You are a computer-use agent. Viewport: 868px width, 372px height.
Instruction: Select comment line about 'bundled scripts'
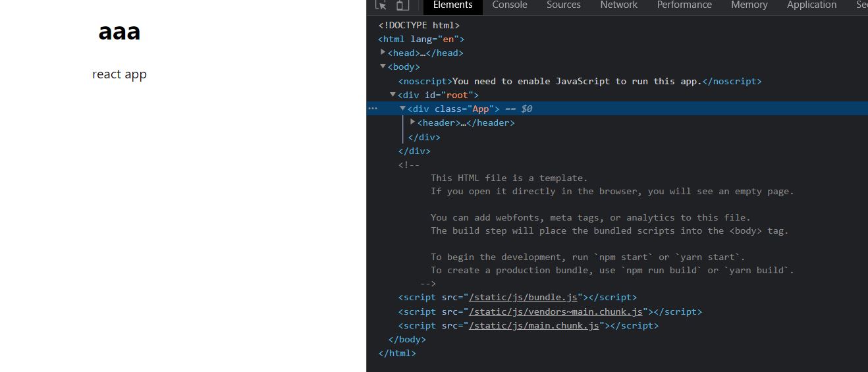point(610,230)
